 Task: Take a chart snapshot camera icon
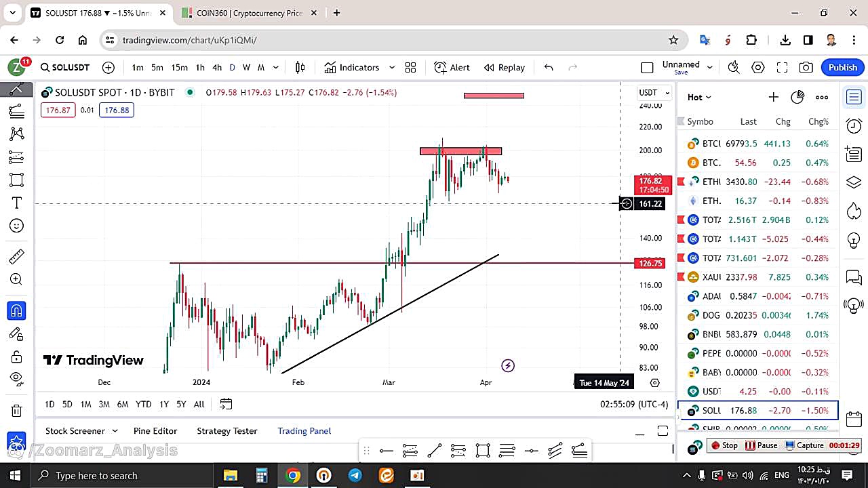point(806,67)
